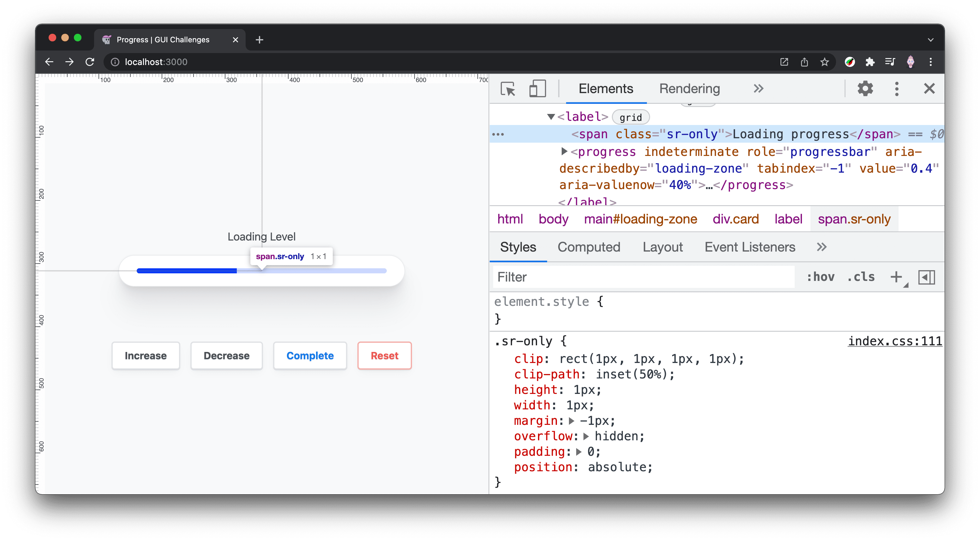This screenshot has height=541, width=980.
Task: Click the Elements panel inspector icon
Action: [508, 88]
